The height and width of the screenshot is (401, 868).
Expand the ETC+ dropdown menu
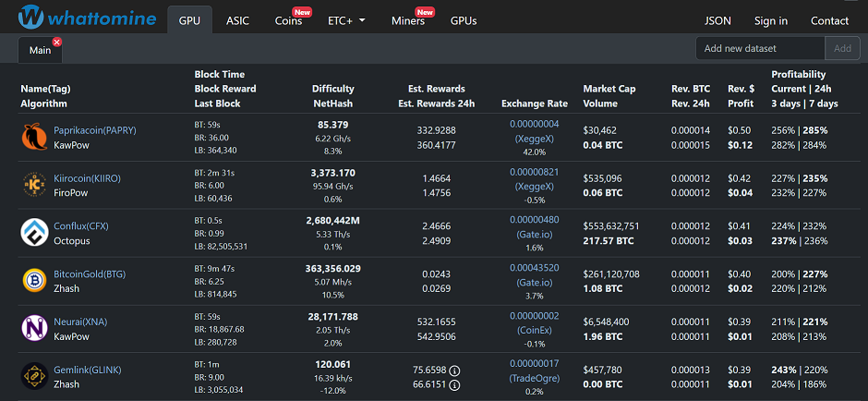(346, 20)
